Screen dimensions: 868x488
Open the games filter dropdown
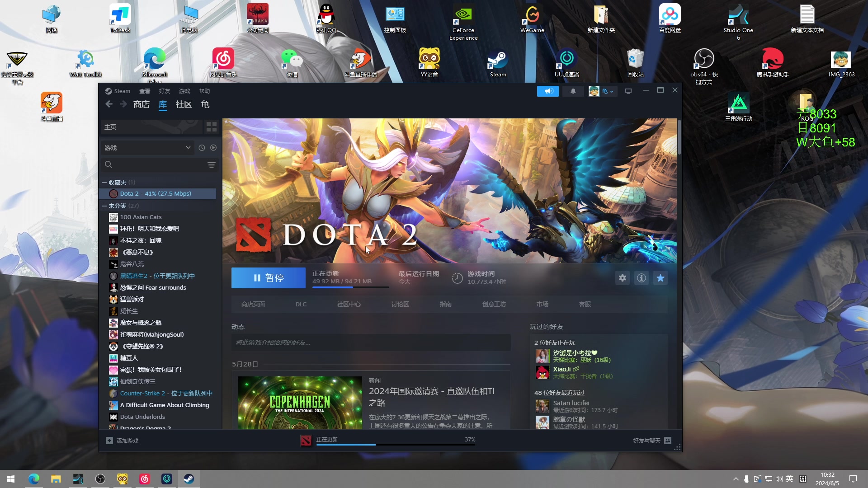[147, 148]
